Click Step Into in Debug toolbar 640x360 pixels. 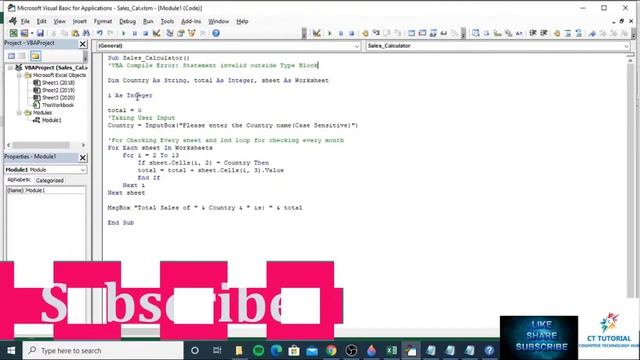pyautogui.click(x=376, y=33)
